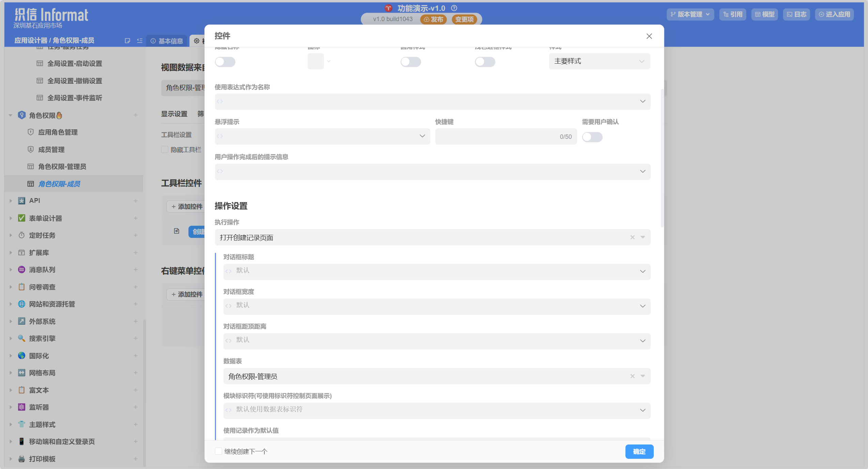
Task: Click the 定时任务 clock icon
Action: coord(21,235)
